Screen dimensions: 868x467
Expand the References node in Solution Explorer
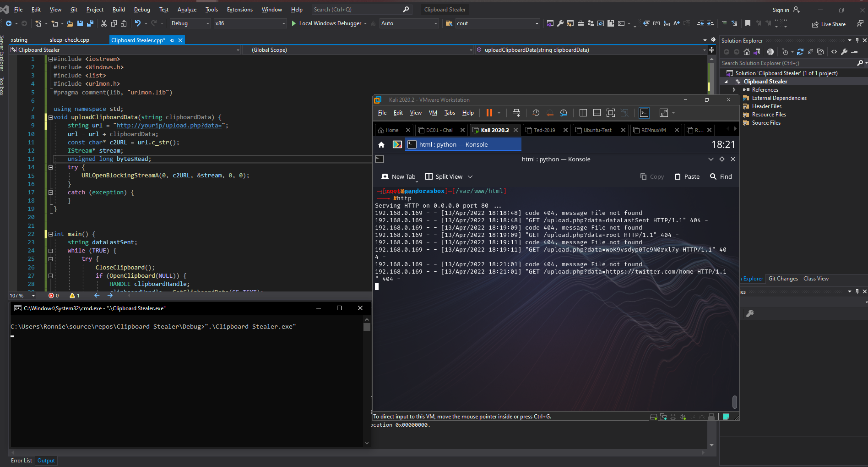coord(734,90)
